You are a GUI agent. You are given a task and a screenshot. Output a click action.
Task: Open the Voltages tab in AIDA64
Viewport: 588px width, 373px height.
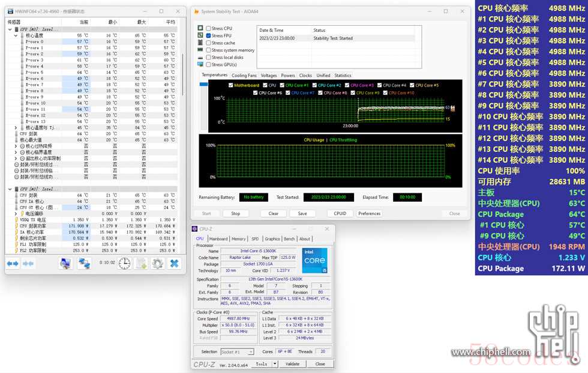pos(269,76)
